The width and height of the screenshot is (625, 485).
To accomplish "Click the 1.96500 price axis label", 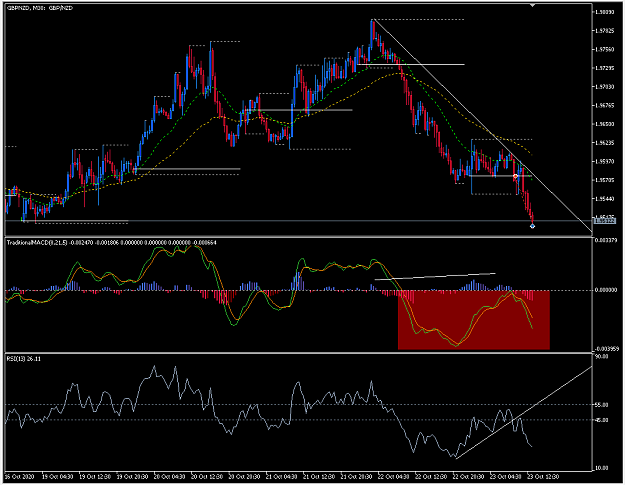I will tap(604, 124).
